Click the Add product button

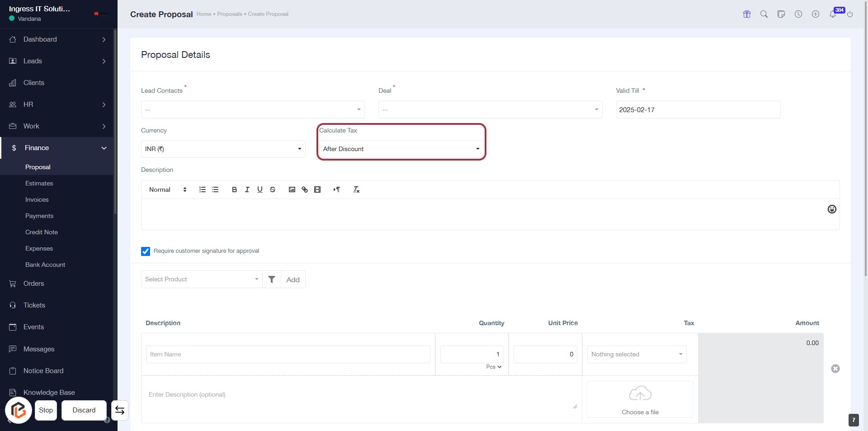click(293, 279)
